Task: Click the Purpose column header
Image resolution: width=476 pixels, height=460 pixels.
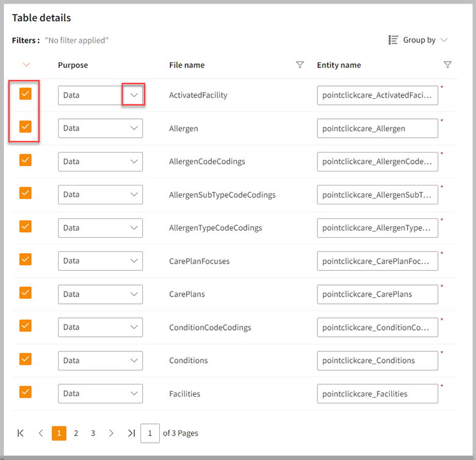Action: pyautogui.click(x=73, y=65)
